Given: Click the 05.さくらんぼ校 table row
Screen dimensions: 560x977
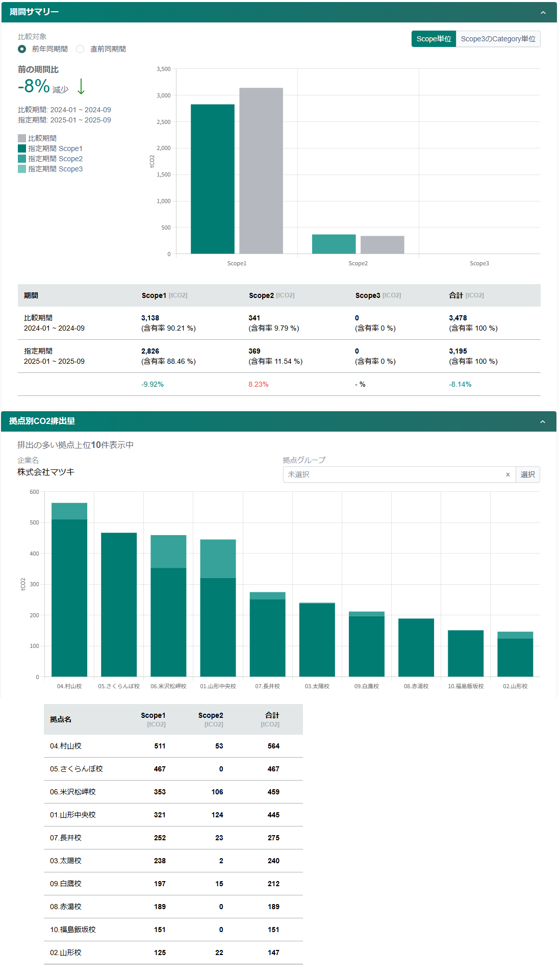Looking at the screenshot, I should coord(173,769).
